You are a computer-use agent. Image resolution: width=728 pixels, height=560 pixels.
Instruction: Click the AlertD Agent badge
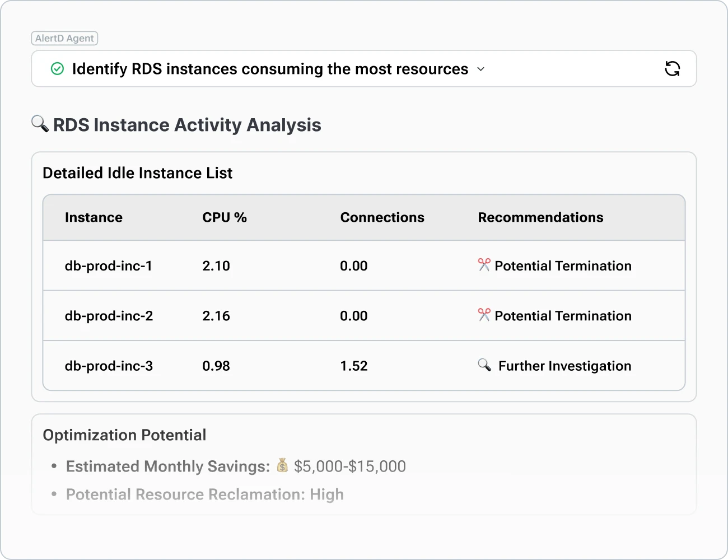[64, 38]
